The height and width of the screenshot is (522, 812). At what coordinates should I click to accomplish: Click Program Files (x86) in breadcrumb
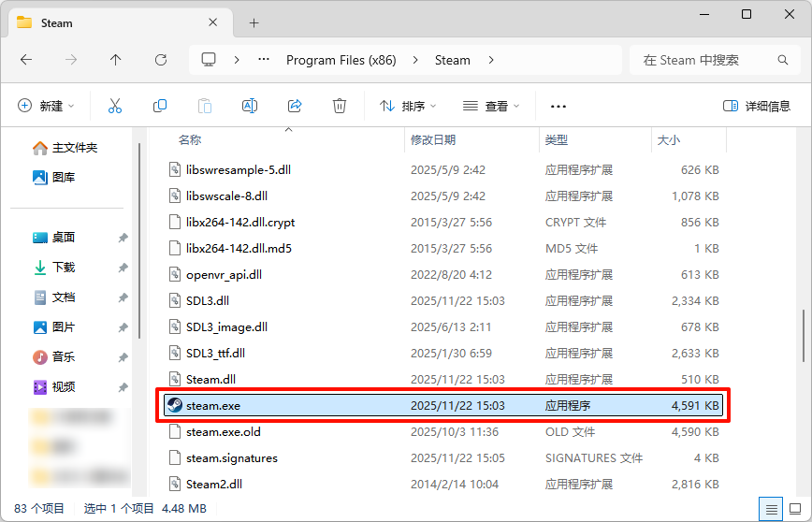click(341, 60)
